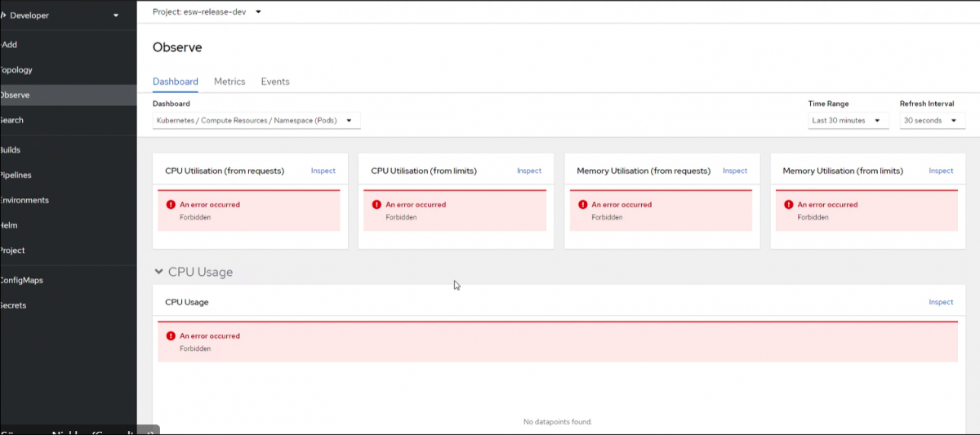The width and height of the screenshot is (980, 435).
Task: Navigate to Helm in the sidebar
Action: [10, 225]
